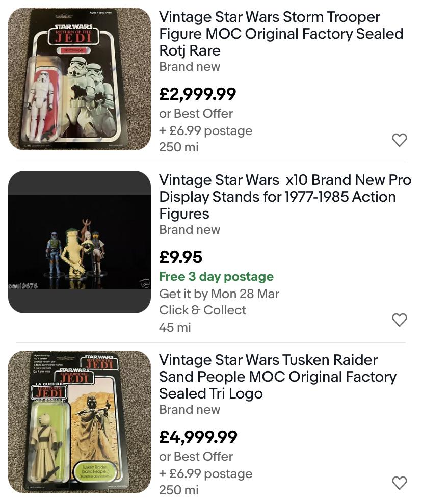This screenshot has width=422, height=504.
Task: Open the Storm Trooper figure thumbnail
Action: tap(80, 79)
